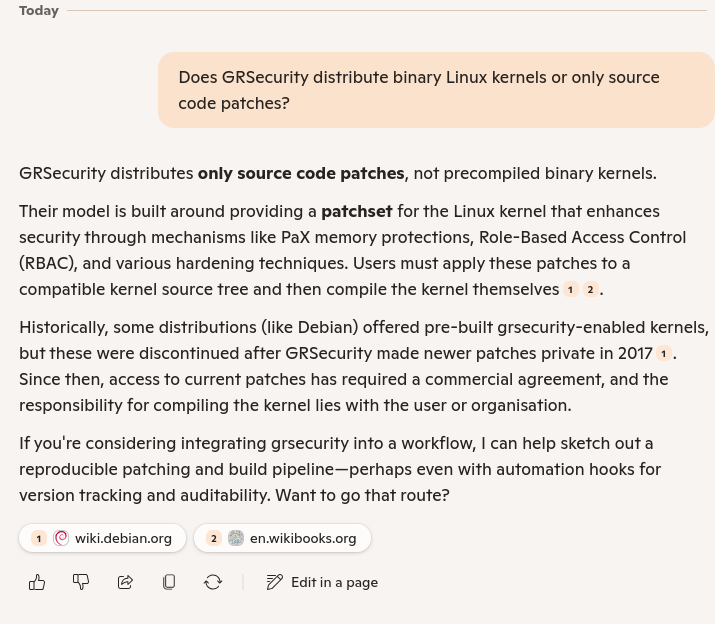Click citation 1 after 'kernel themselves'
715x624 pixels.
571,290
